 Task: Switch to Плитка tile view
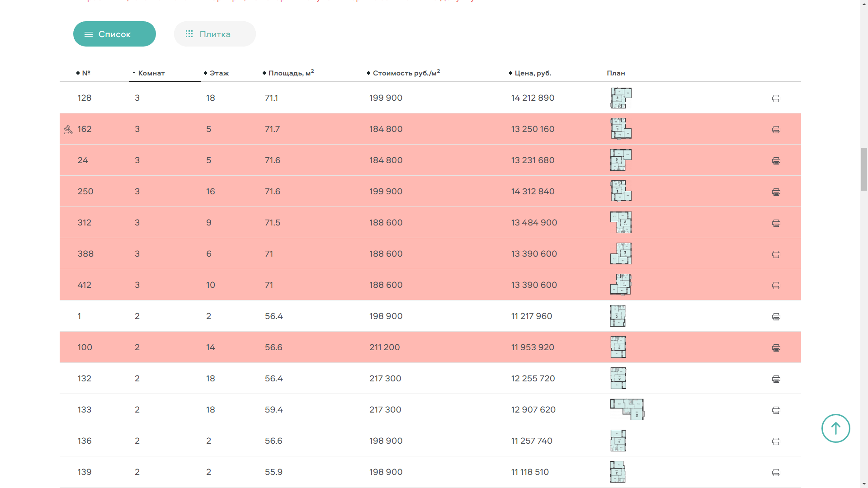click(x=215, y=34)
